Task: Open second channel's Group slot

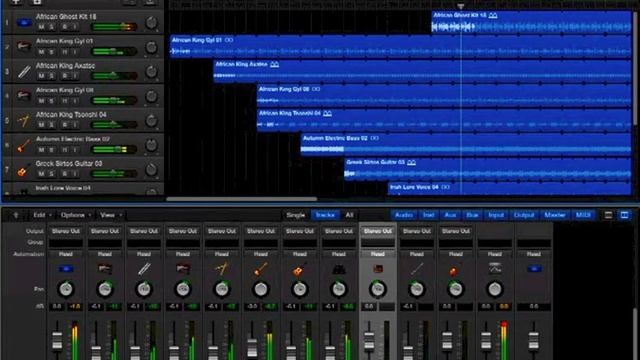Action: (105, 243)
